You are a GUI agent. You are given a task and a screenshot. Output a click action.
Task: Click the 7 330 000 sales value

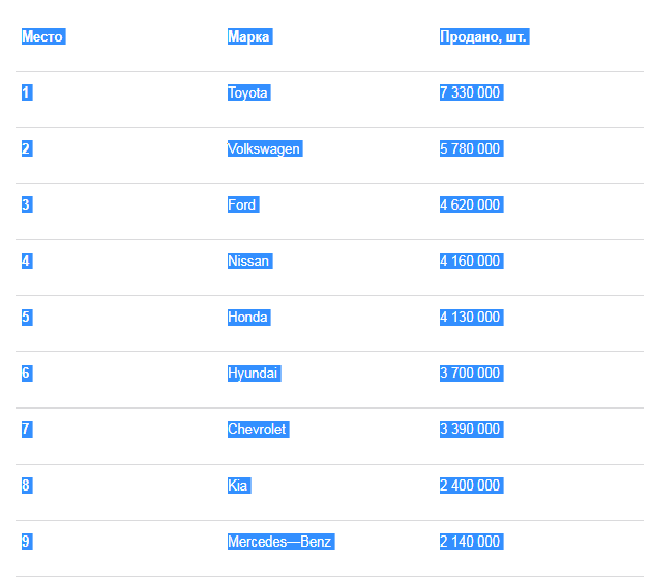tap(470, 93)
